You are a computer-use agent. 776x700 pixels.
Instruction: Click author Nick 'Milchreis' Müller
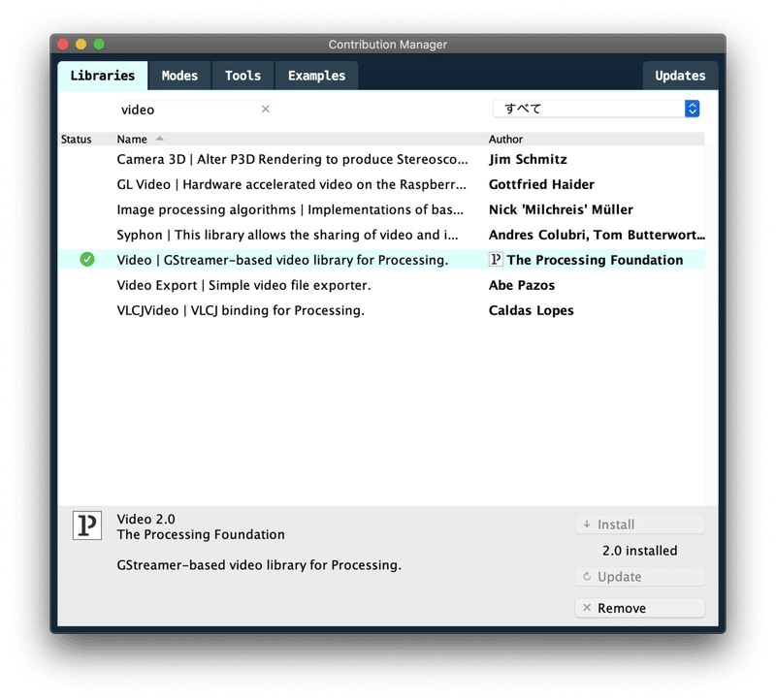click(561, 209)
